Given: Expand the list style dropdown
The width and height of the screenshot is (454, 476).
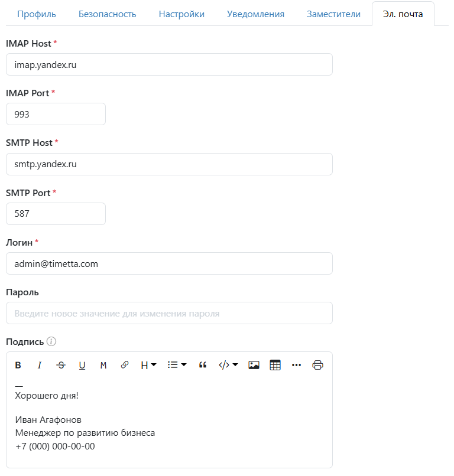Looking at the screenshot, I should 177,365.
